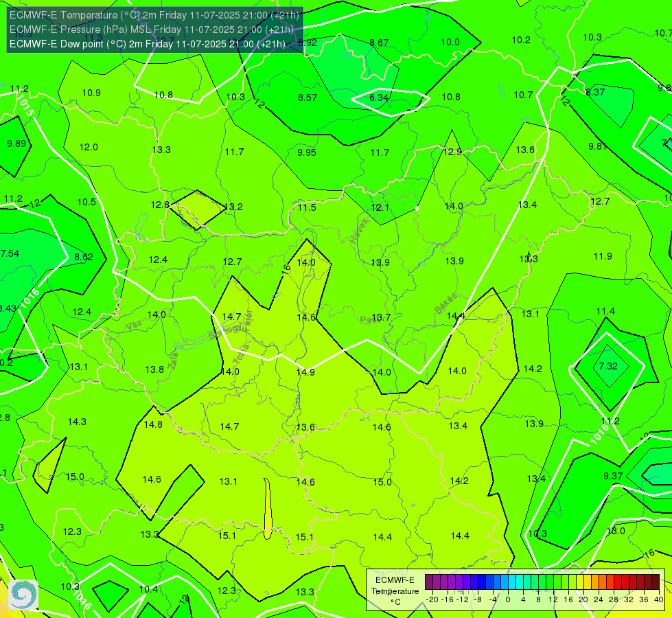672x618 pixels.
Task: Click the Tolna county label
Action: [241, 354]
